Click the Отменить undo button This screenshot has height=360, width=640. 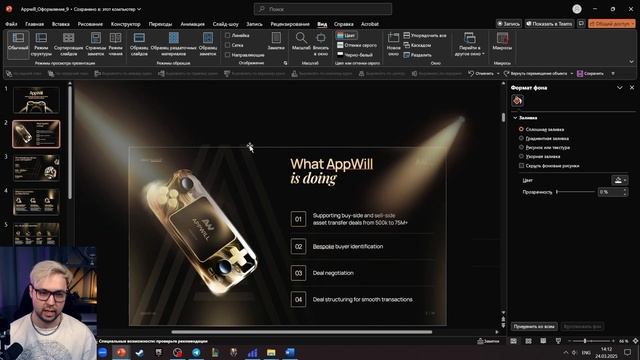click(x=481, y=73)
